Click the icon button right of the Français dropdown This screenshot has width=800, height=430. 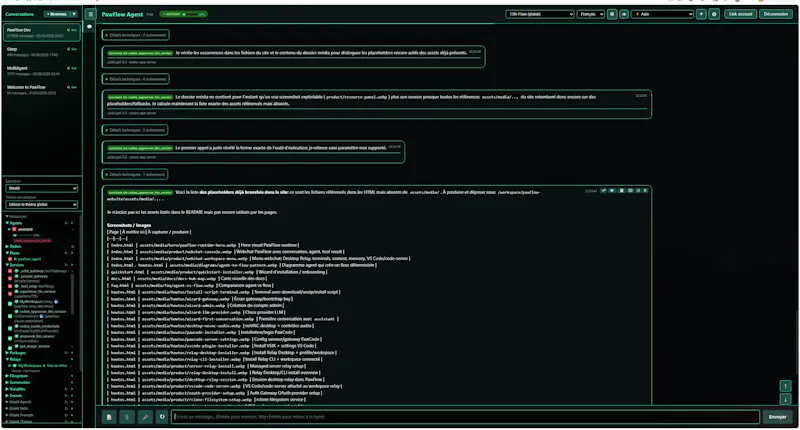[x=612, y=14]
